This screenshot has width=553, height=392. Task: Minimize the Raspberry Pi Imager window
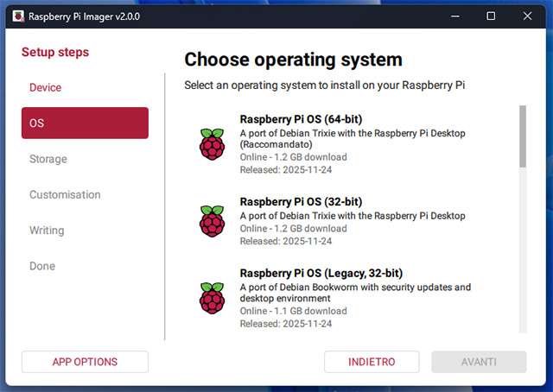(455, 16)
